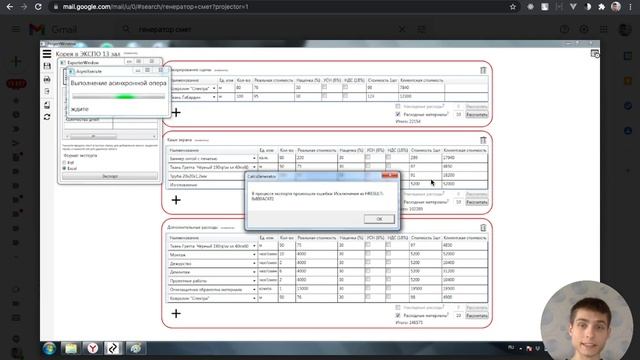Open Дежурство row name dropdown
The image size is (640, 360).
(254, 264)
